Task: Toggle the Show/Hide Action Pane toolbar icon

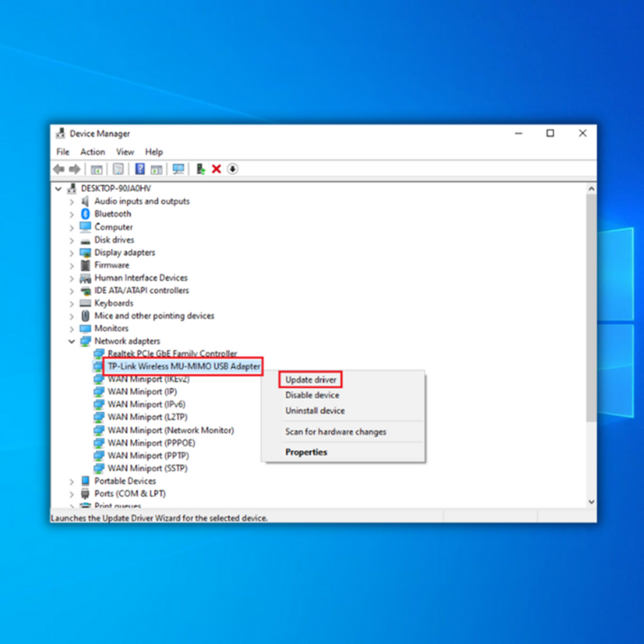Action: tap(157, 169)
